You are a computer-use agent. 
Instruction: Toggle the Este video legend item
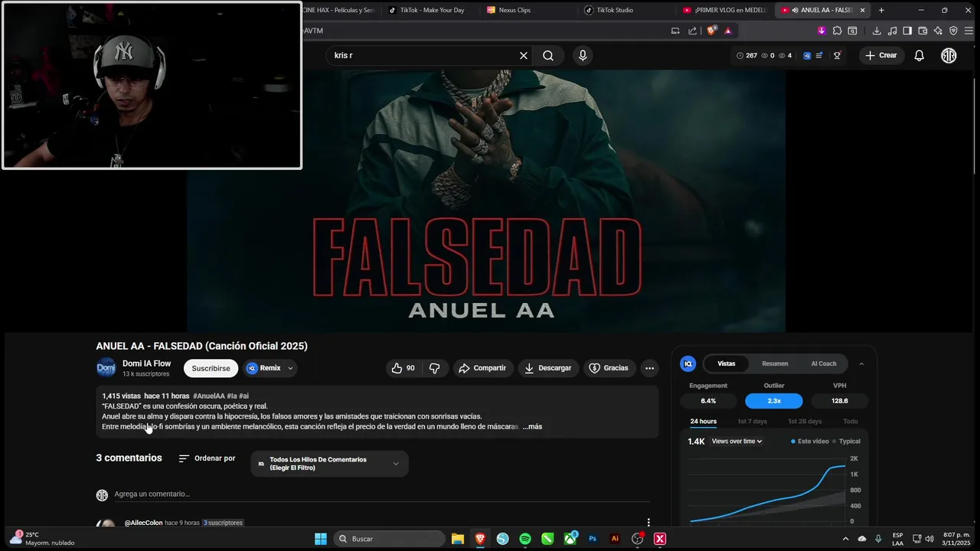click(810, 441)
